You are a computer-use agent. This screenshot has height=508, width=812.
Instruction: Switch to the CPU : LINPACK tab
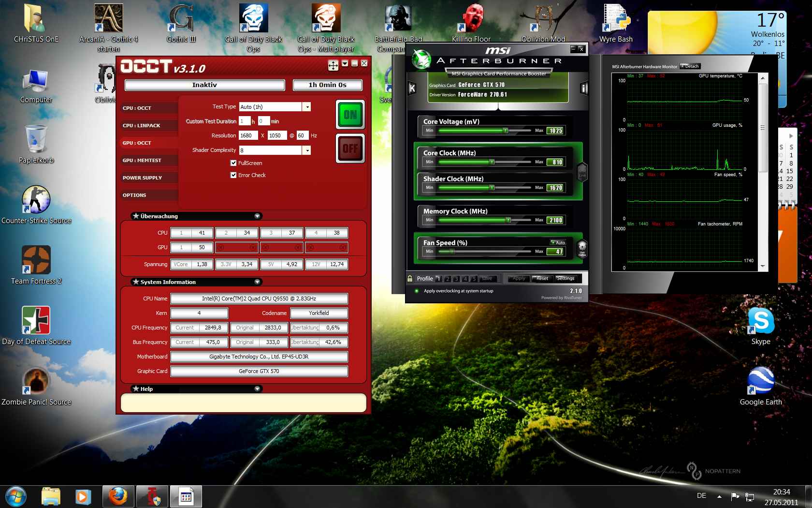(149, 125)
